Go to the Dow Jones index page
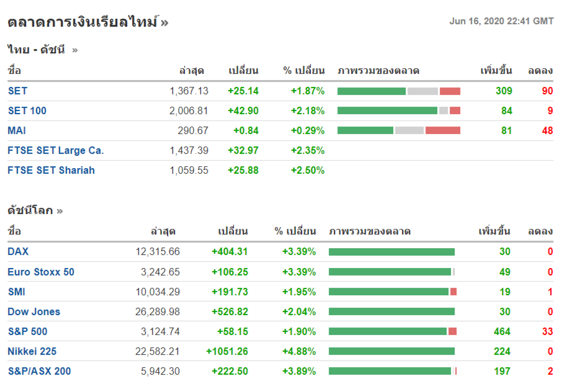The width and height of the screenshot is (575, 392). (33, 311)
